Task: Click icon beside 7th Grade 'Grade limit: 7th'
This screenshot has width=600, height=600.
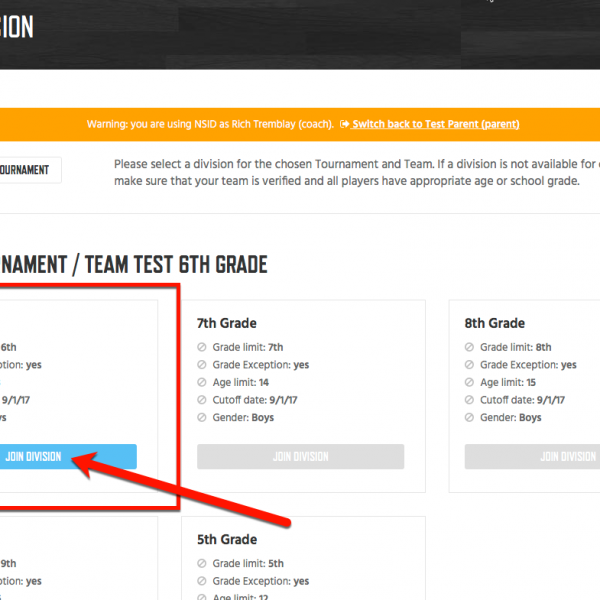Action: tap(202, 347)
